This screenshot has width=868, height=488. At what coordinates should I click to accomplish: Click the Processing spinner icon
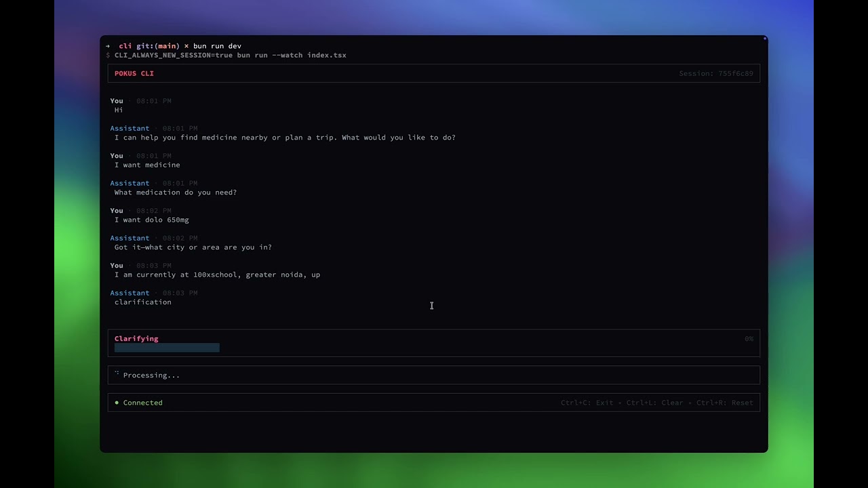click(x=117, y=374)
